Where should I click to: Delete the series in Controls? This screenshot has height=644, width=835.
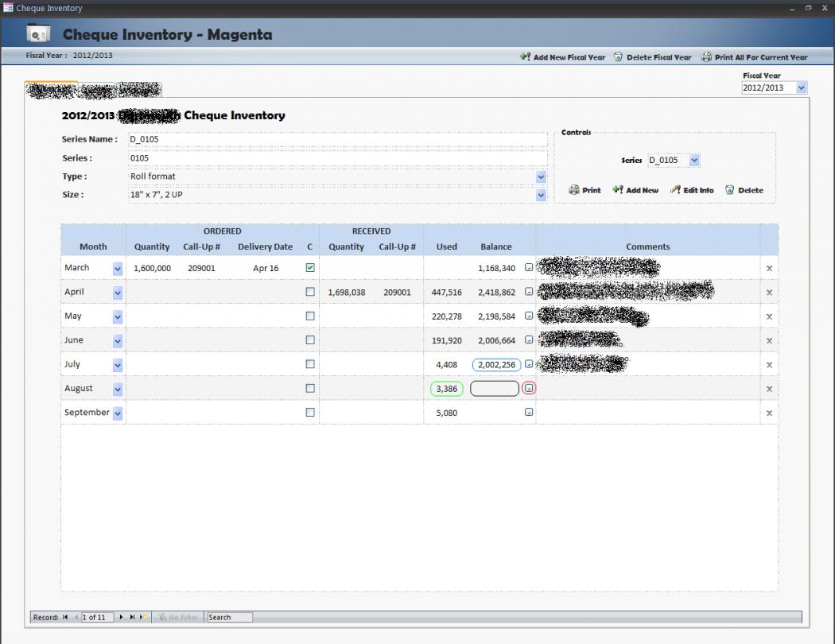[x=744, y=190]
